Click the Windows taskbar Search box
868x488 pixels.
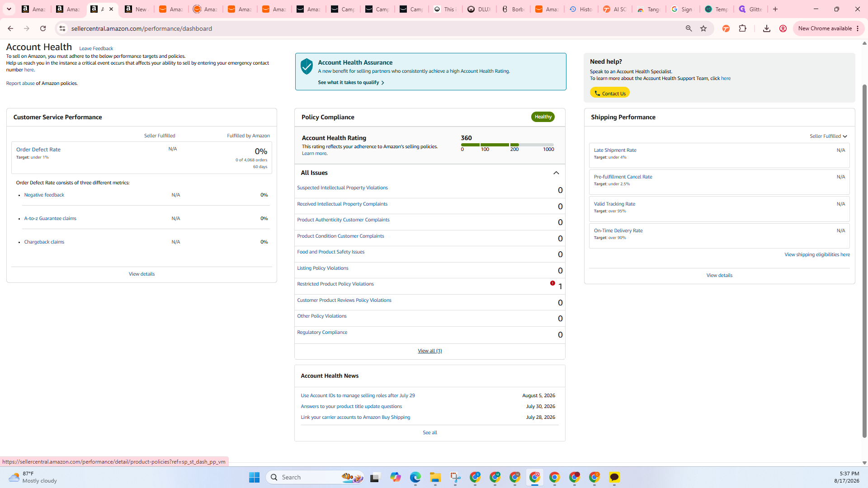point(315,477)
